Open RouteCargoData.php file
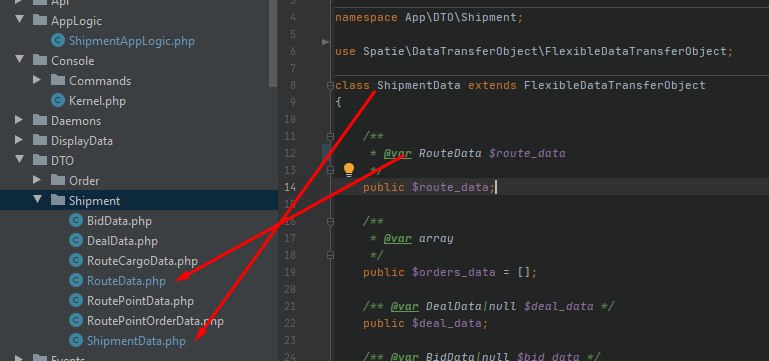Image resolution: width=769 pixels, height=361 pixels. click(142, 260)
